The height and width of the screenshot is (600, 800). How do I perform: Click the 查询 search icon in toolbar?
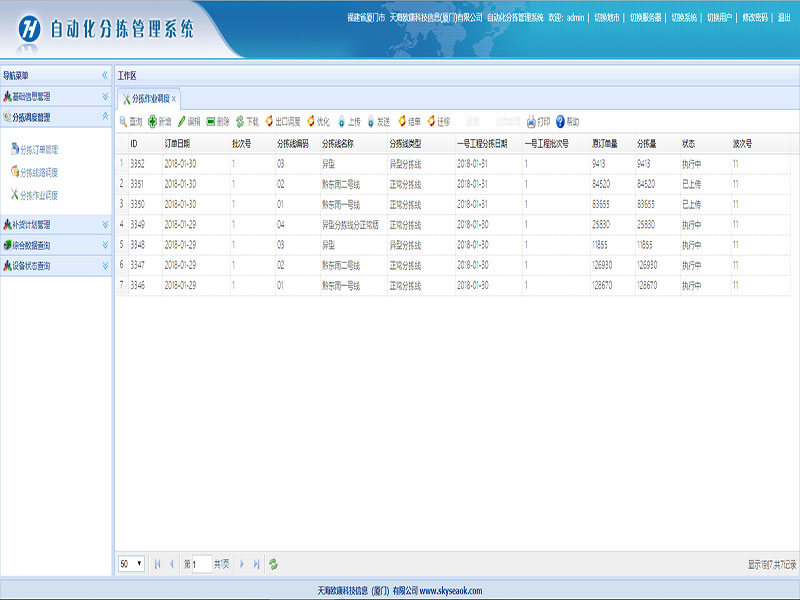coord(124,122)
